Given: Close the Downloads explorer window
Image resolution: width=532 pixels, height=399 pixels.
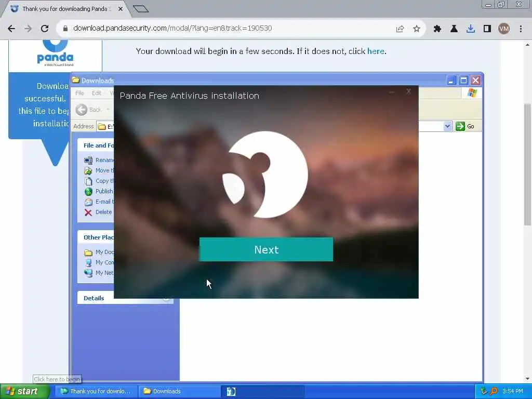Looking at the screenshot, I should tap(476, 81).
